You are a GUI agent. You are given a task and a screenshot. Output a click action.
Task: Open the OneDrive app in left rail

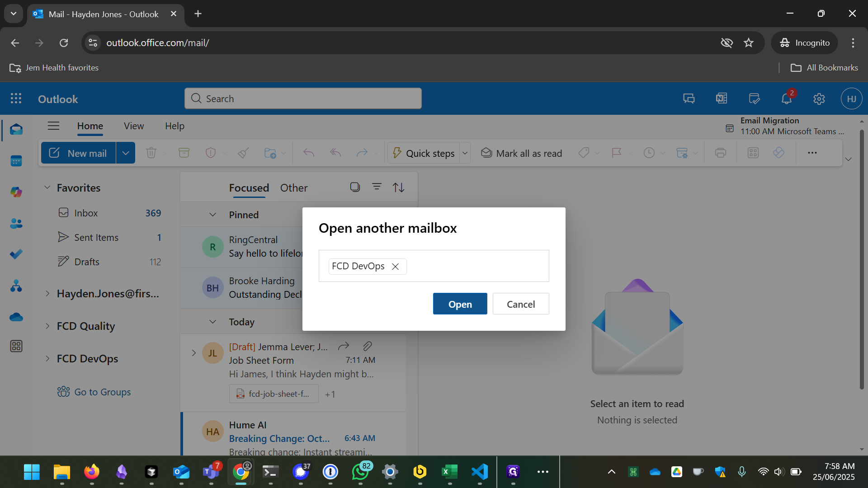coord(16,317)
